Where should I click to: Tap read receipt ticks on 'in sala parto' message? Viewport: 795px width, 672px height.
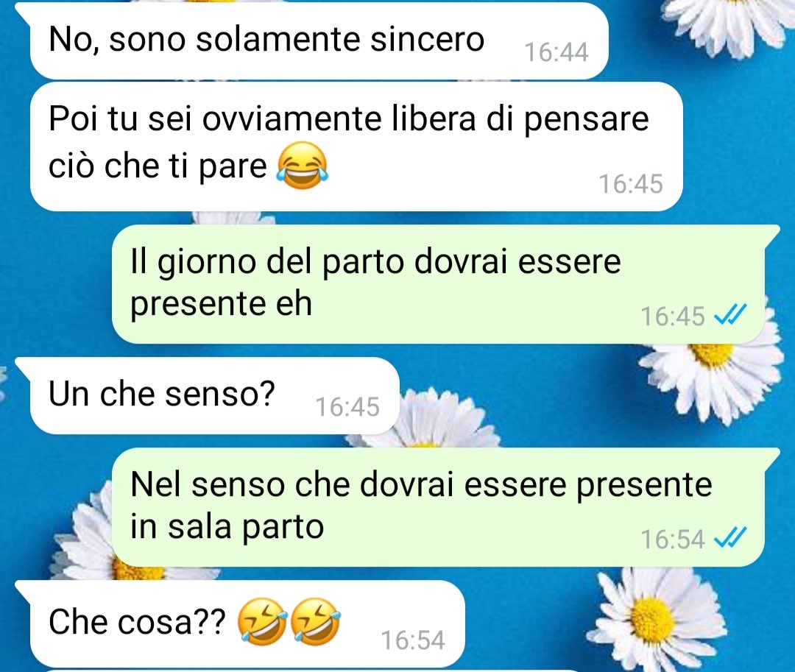730,538
